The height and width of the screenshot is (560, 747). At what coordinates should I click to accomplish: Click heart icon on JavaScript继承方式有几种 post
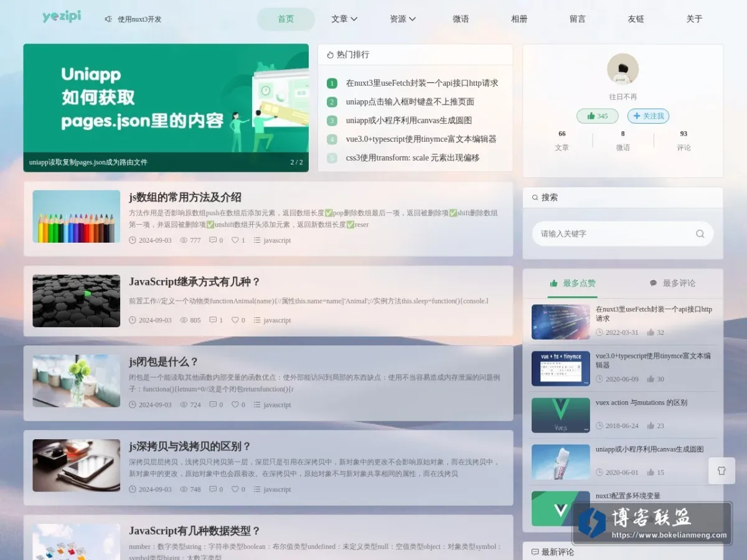[x=235, y=320]
